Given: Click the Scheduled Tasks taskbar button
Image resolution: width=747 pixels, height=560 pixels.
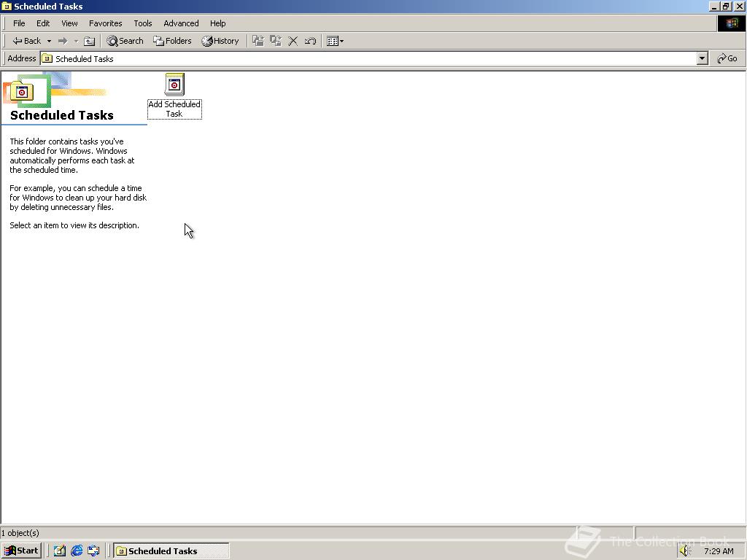Looking at the screenshot, I should (x=171, y=551).
